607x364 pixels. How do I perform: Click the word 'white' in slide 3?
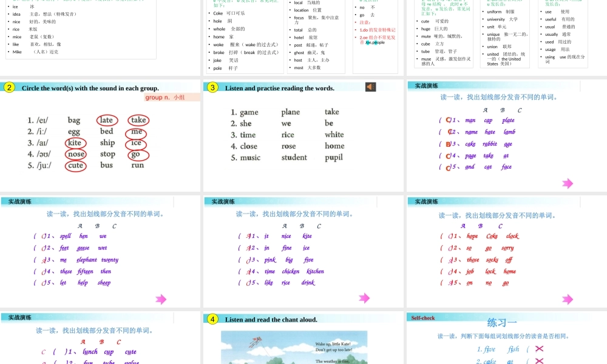click(x=334, y=135)
